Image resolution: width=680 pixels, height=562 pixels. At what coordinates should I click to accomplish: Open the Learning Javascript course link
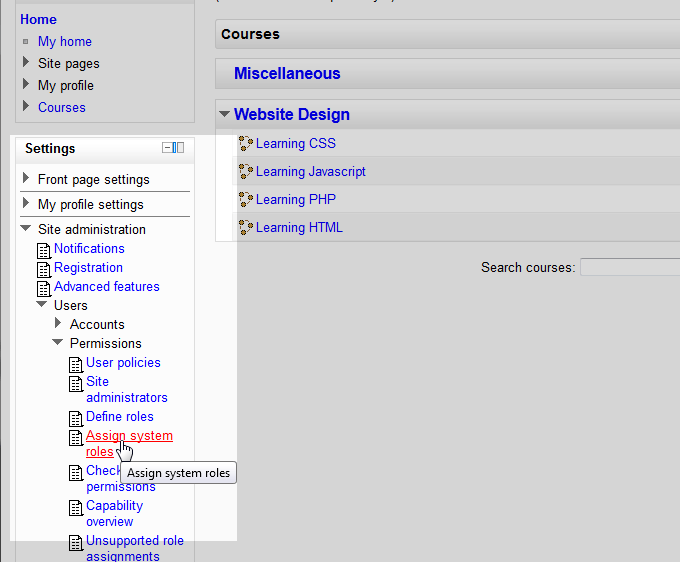tap(310, 172)
